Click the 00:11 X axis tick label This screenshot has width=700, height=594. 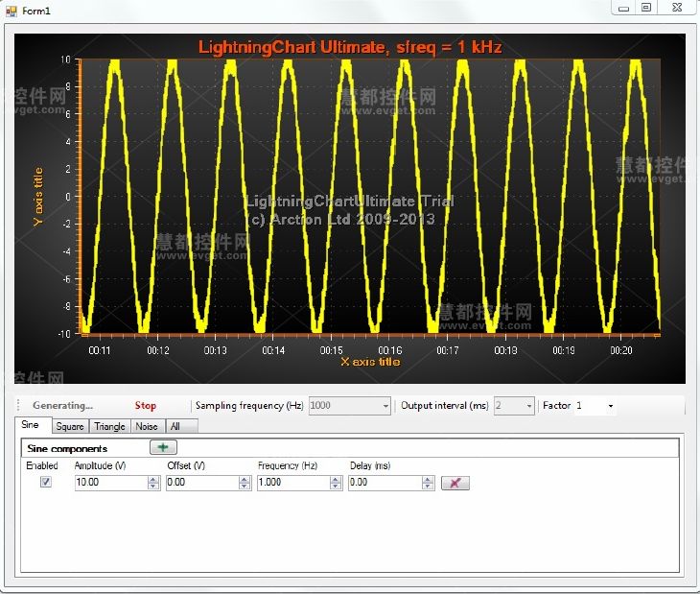(100, 350)
